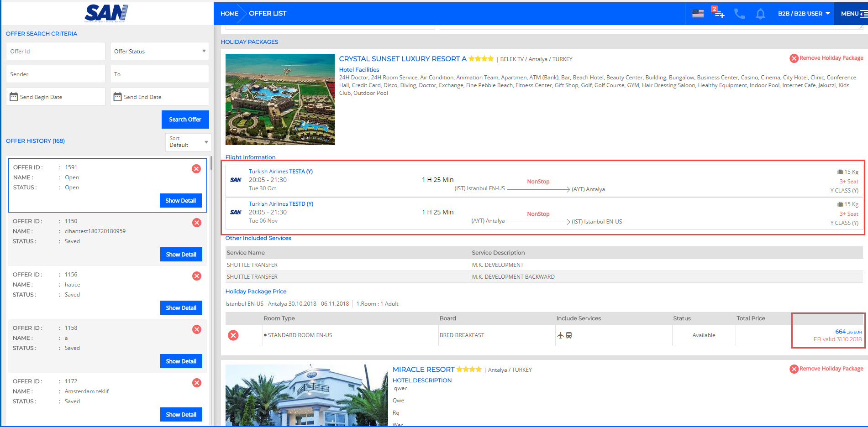Screen dimensions: 868x427
Task: Click red X icon beside Crystal Sunset Remove Holiday Package
Action: [794, 58]
